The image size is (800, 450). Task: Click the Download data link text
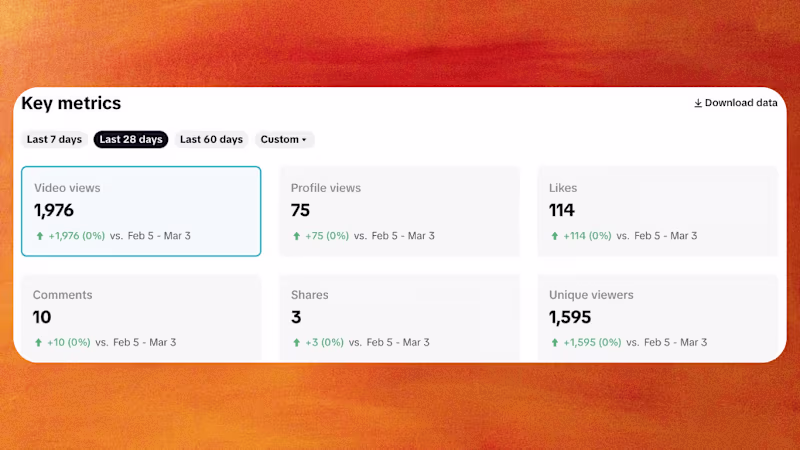[741, 103]
